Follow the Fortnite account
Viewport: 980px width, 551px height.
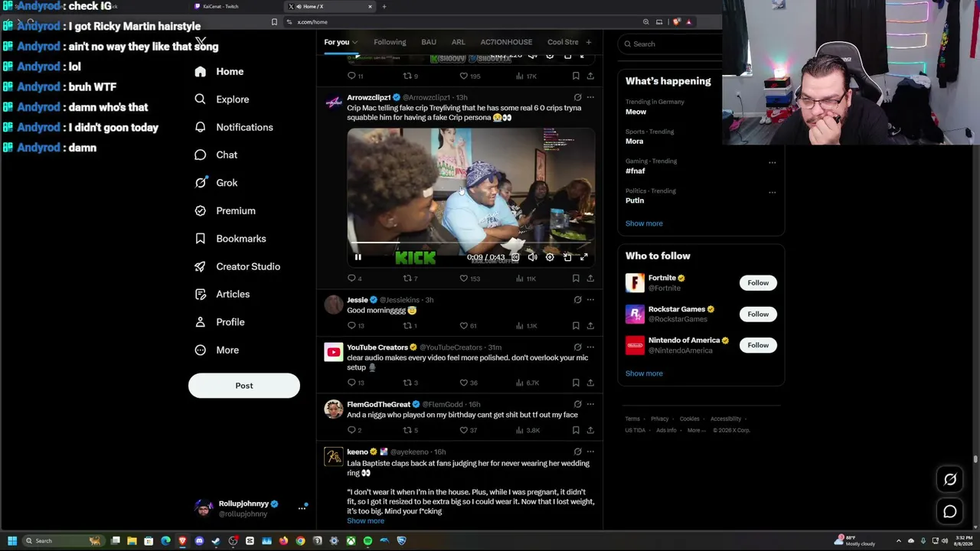pyautogui.click(x=758, y=283)
